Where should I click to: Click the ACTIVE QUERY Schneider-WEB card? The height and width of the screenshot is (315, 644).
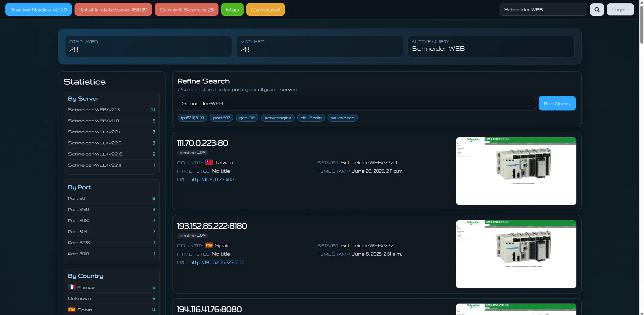pos(491,46)
